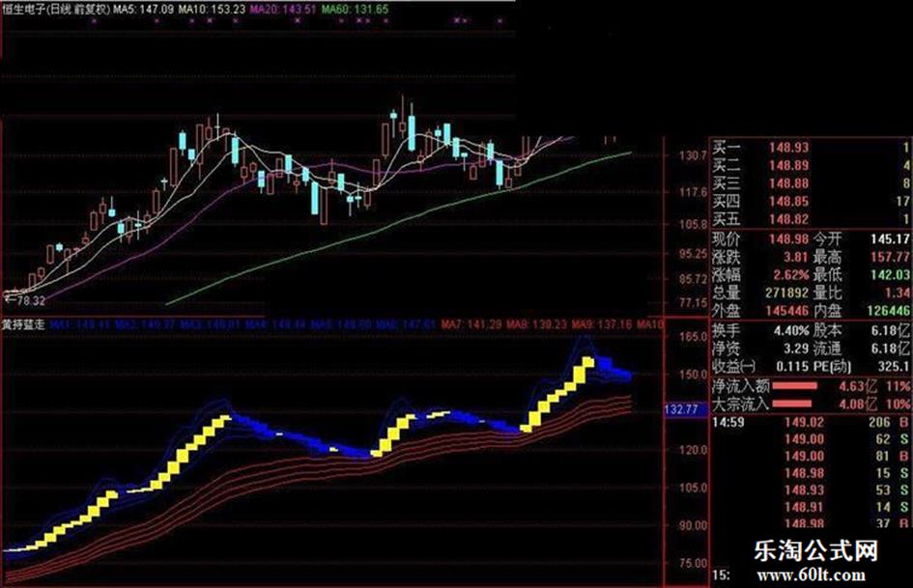Image resolution: width=913 pixels, height=588 pixels.
Task: Click the 买二 bid price 148.89
Action: tap(788, 166)
